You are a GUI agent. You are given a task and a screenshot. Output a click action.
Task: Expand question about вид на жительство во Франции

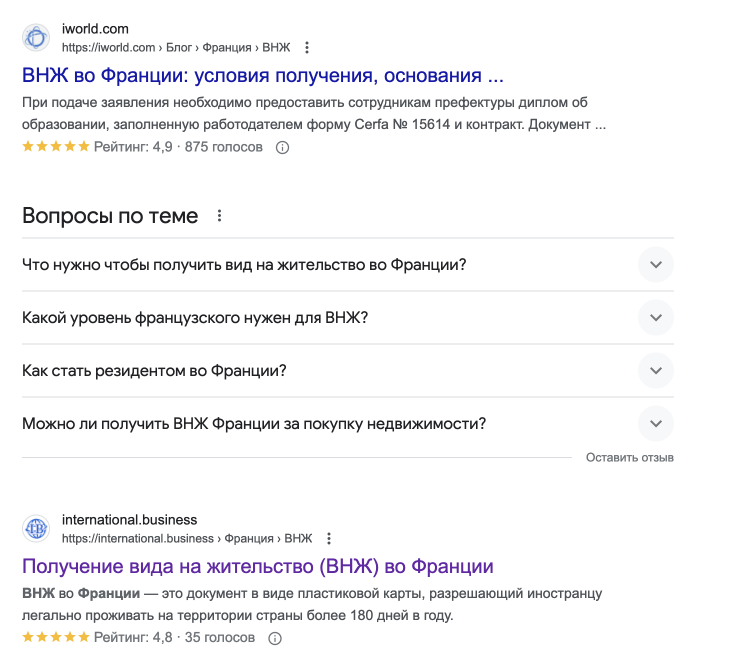[x=348, y=264]
